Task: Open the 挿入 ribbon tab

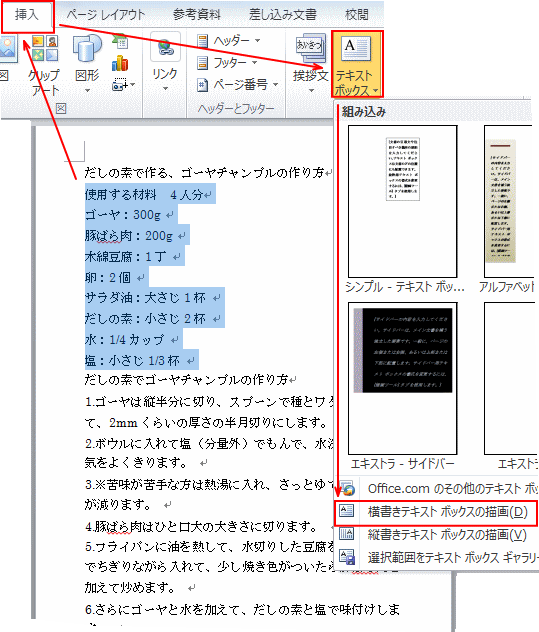Action: click(27, 15)
